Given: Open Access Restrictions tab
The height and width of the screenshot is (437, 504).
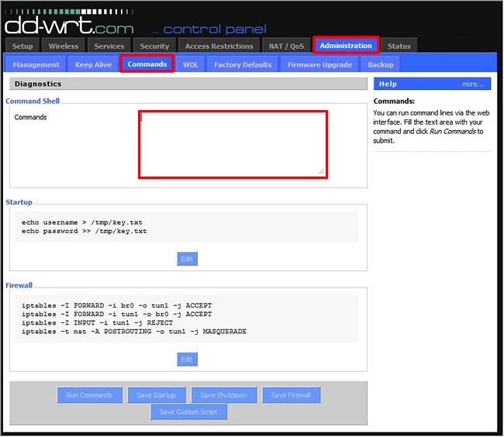Looking at the screenshot, I should pyautogui.click(x=218, y=46).
